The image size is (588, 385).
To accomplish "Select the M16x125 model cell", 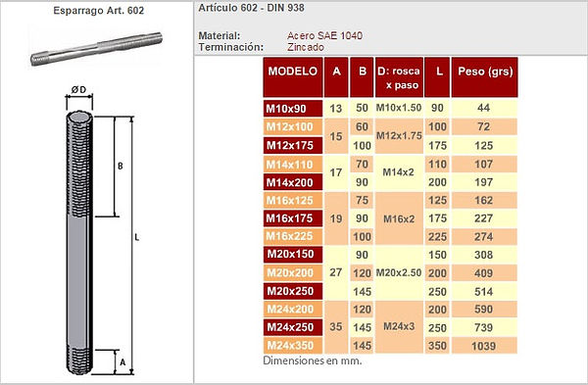I will click(x=293, y=200).
